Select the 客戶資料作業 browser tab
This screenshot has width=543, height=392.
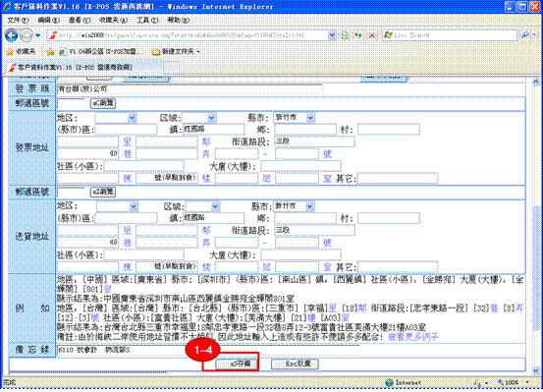83,67
